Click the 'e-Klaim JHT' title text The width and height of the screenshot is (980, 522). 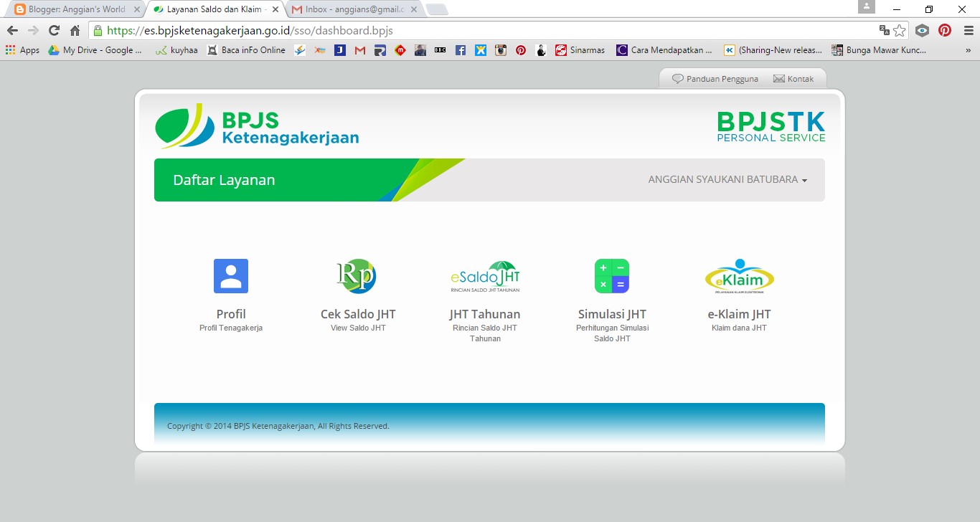(739, 314)
